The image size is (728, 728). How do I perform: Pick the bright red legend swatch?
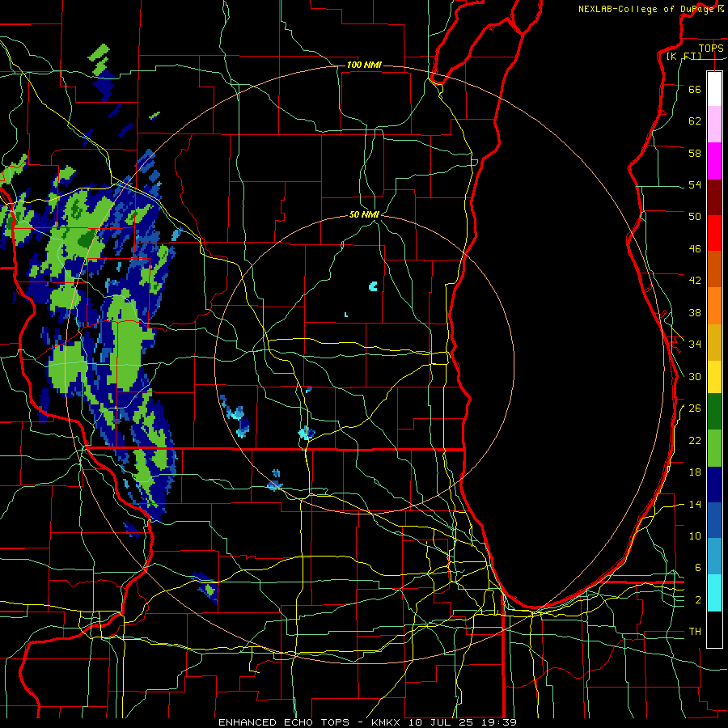coord(714,233)
